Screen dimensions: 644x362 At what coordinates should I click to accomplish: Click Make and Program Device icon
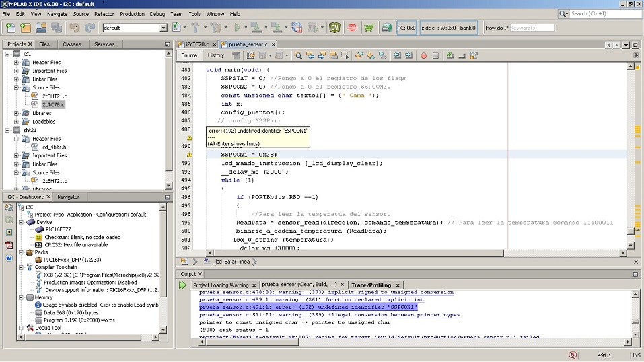point(256,28)
